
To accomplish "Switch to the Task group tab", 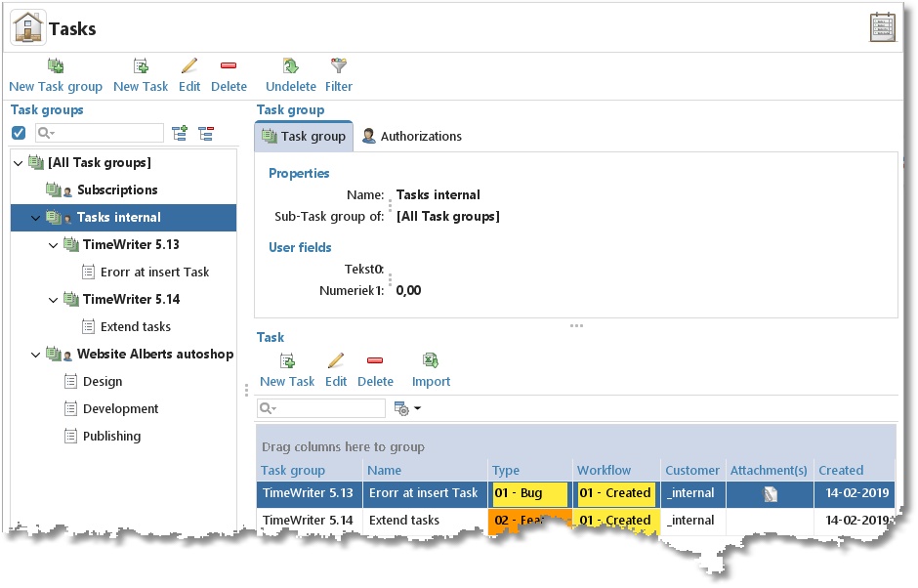I will pyautogui.click(x=304, y=137).
